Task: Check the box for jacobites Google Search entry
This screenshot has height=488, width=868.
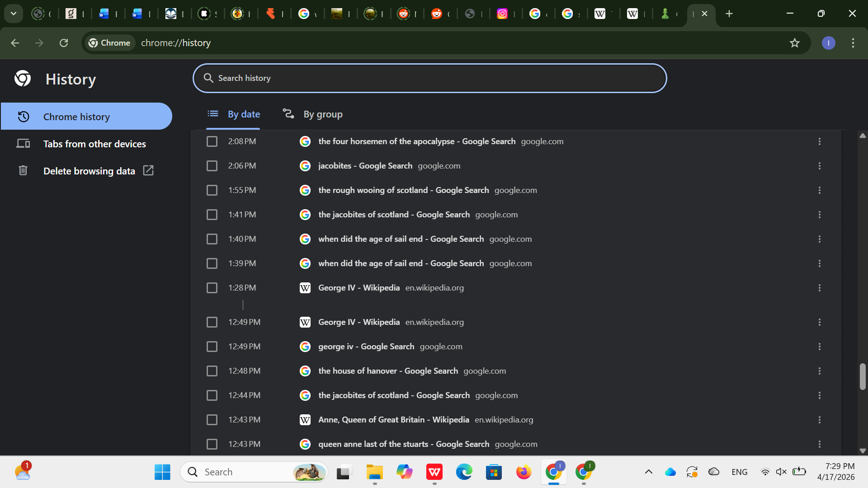Action: tap(212, 166)
